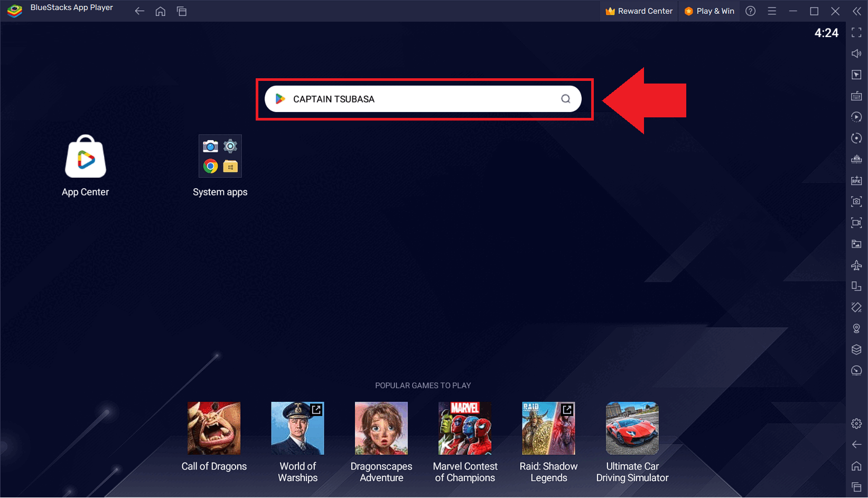Screen dimensions: 868x498
Task: Open the set location pin icon
Action: point(856,328)
